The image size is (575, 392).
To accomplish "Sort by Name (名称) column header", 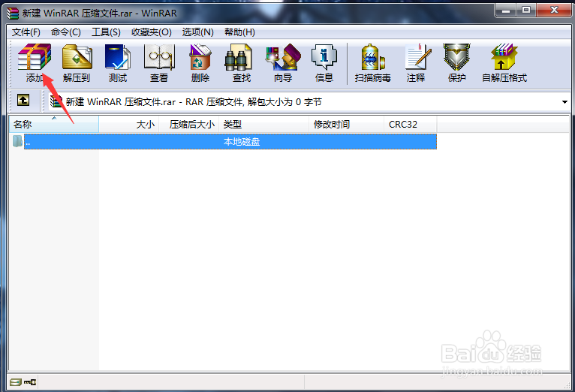I will tap(54, 125).
